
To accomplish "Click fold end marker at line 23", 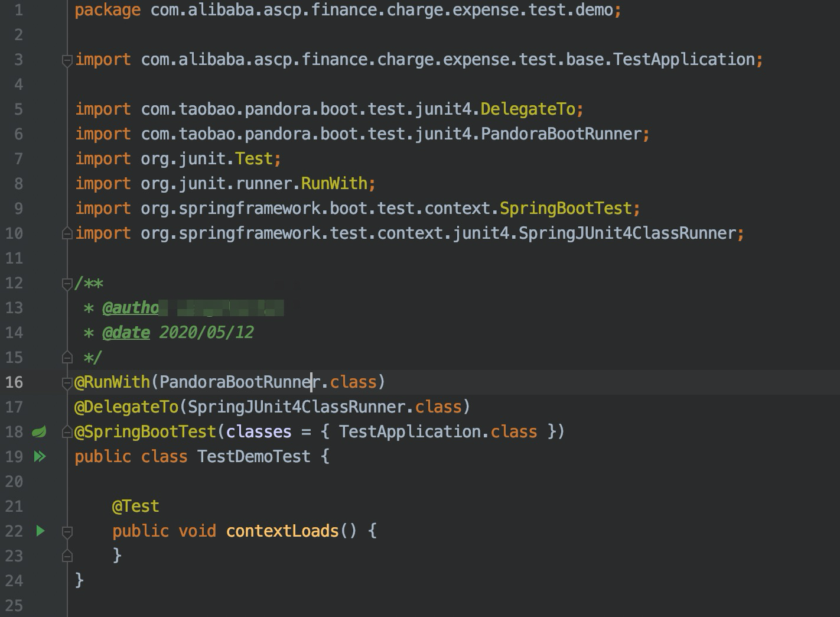I will pyautogui.click(x=67, y=556).
